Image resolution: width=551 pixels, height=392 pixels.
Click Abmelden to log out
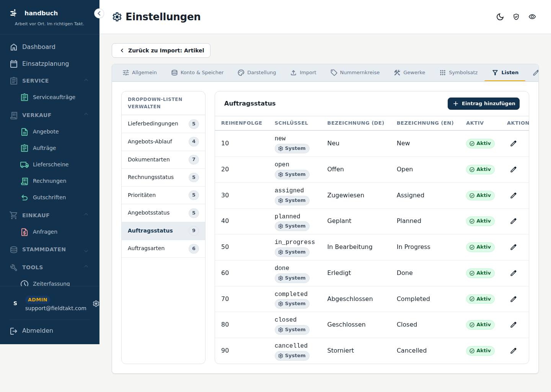click(x=50, y=331)
